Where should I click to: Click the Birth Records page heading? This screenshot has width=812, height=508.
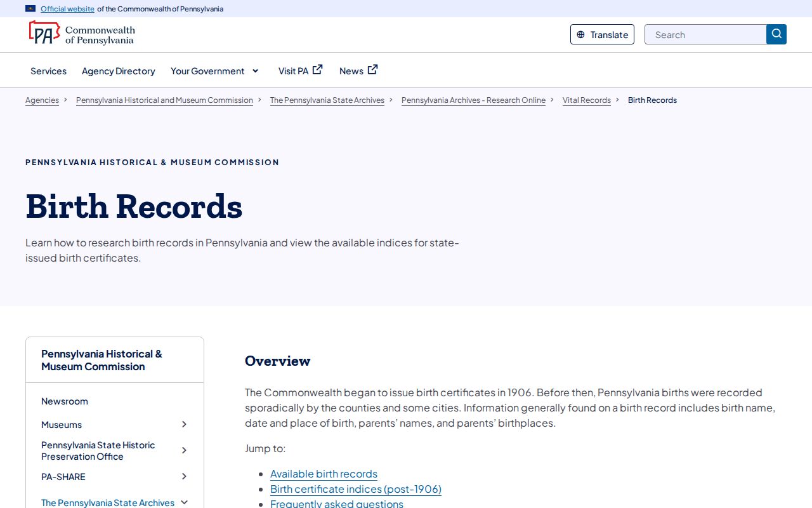pyautogui.click(x=134, y=206)
